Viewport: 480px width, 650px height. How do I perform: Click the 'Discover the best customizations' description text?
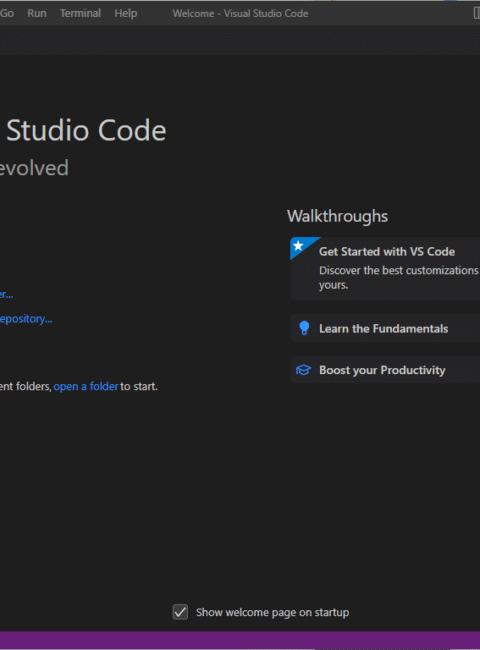[399, 277]
